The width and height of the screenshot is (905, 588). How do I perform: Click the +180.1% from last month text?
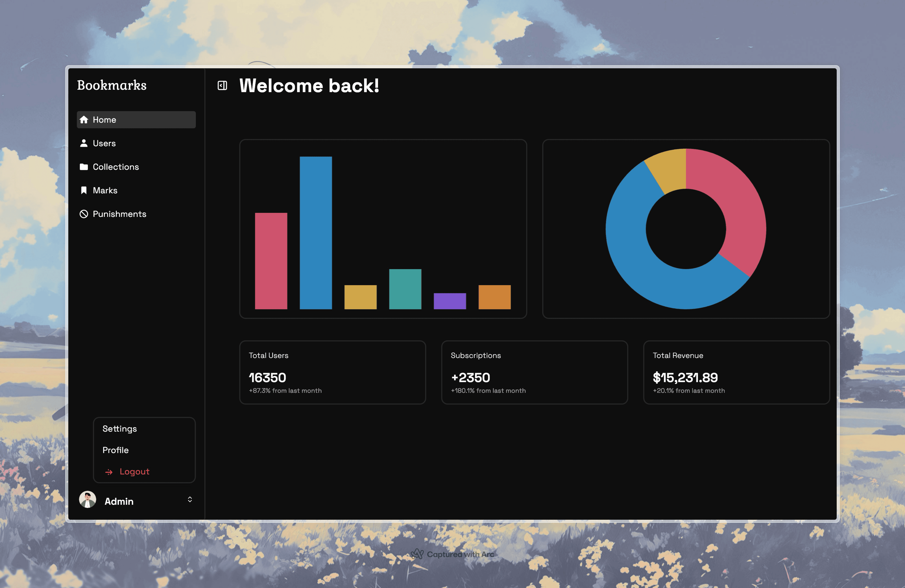488,390
